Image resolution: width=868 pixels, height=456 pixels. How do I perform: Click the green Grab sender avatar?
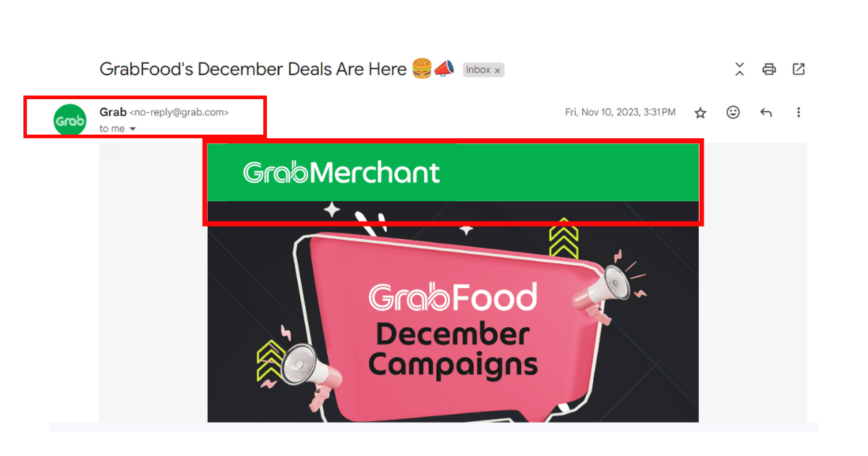tap(70, 120)
